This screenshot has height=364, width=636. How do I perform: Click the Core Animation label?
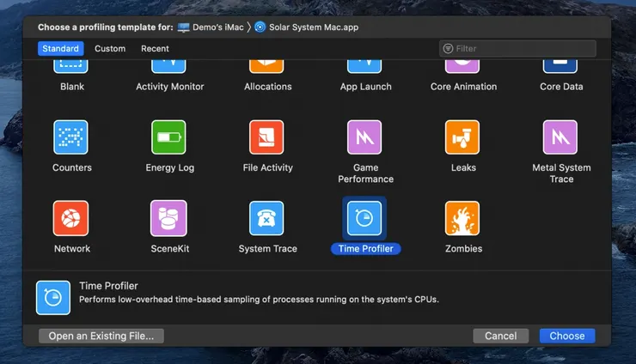tap(463, 87)
